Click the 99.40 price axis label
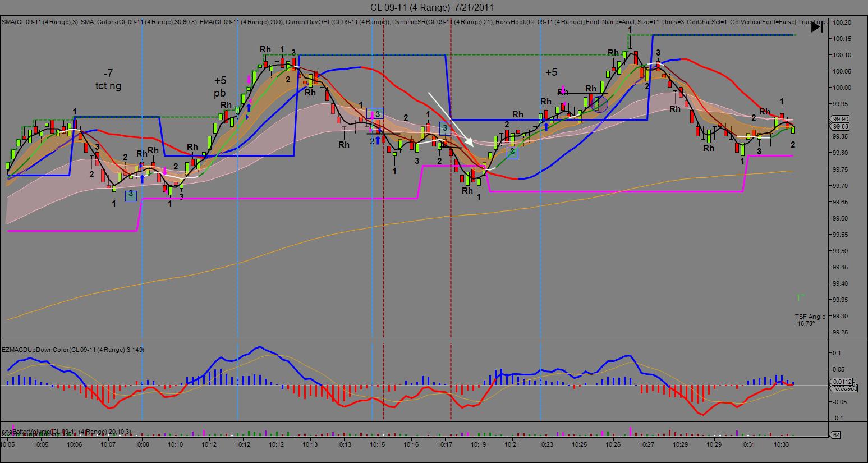 842,283
